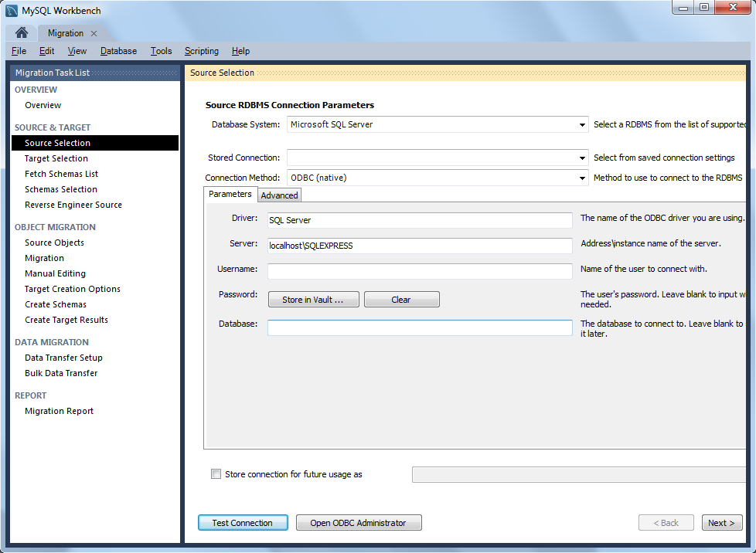
Task: Select Source Objects step
Action: tap(54, 243)
